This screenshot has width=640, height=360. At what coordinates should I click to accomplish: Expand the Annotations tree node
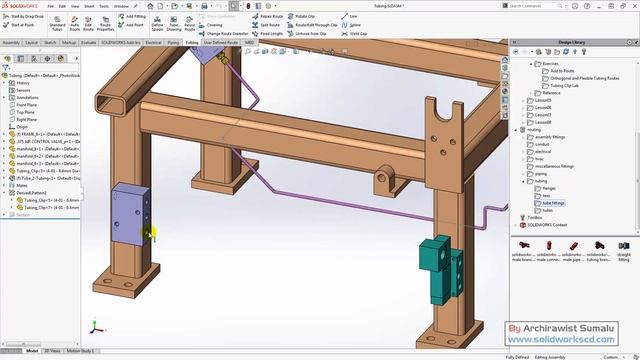(4, 98)
